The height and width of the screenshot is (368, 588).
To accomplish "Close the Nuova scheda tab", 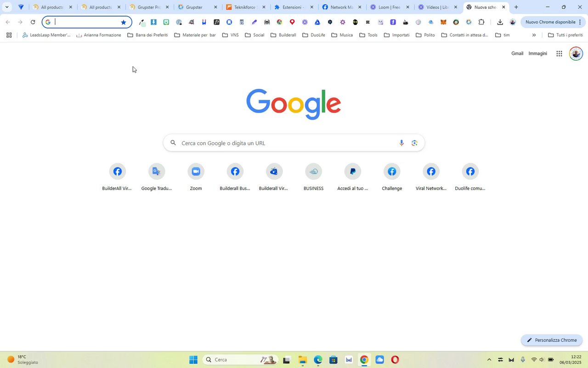I will pyautogui.click(x=503, y=7).
